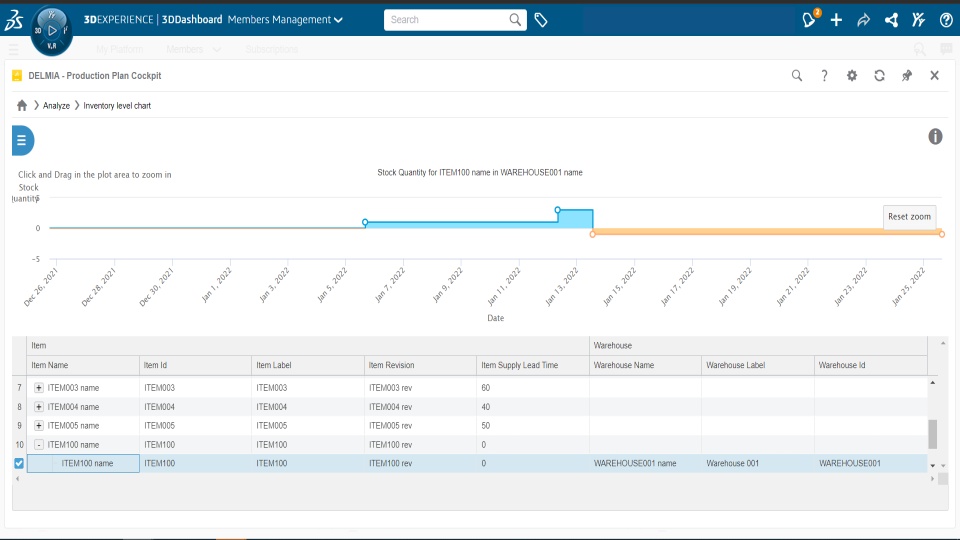Click the table vertical scrollbar thumb

(x=933, y=433)
